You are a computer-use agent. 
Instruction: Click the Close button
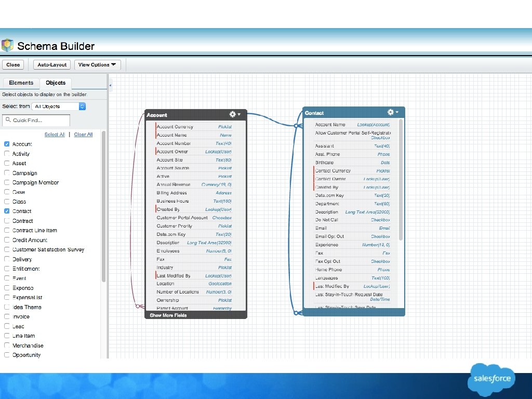13,64
